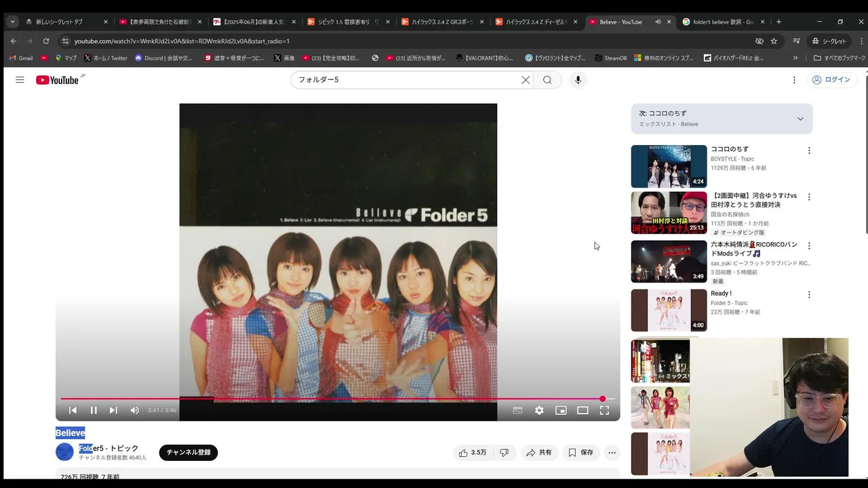Open the Discord bookmark
Image resolution: width=868 pixels, height=488 pixels.
pyautogui.click(x=163, y=58)
